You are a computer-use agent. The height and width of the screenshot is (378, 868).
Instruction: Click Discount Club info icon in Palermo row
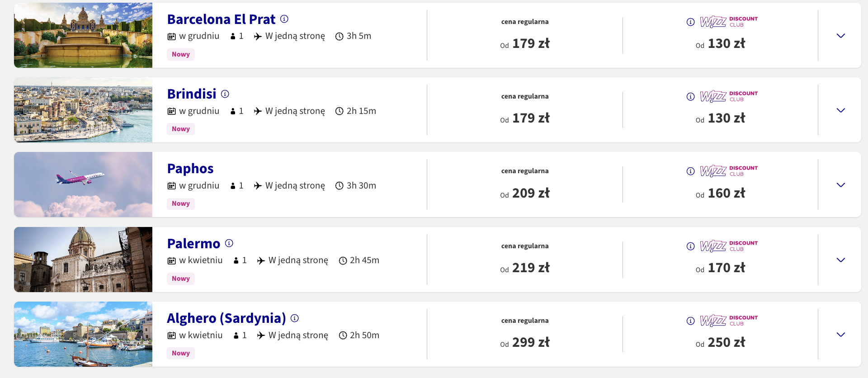pyautogui.click(x=690, y=246)
